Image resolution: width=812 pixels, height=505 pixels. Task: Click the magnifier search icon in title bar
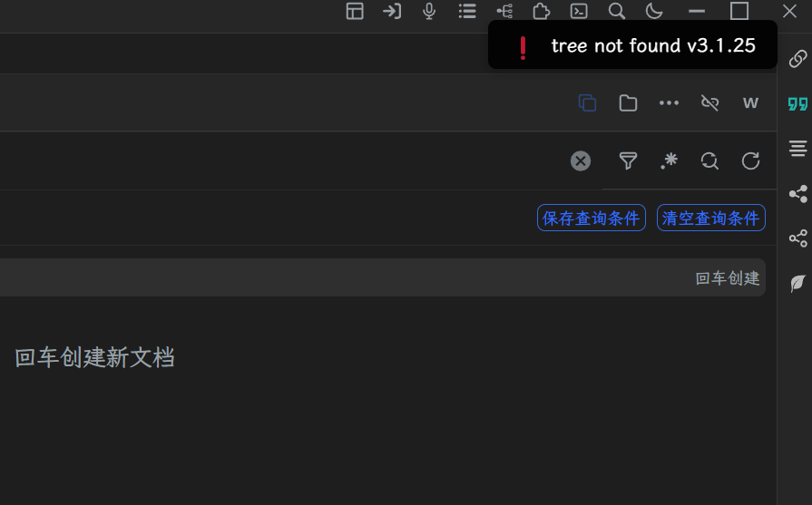pos(617,11)
